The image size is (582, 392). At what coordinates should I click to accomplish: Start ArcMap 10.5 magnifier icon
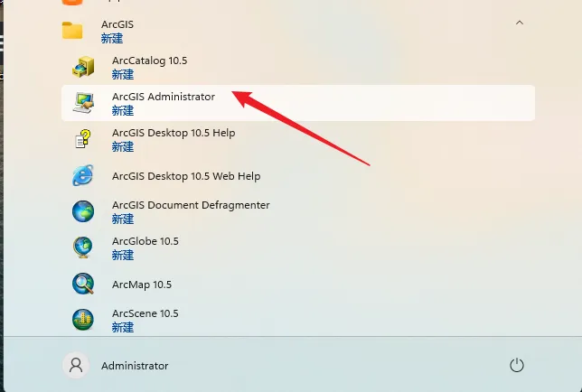[83, 284]
